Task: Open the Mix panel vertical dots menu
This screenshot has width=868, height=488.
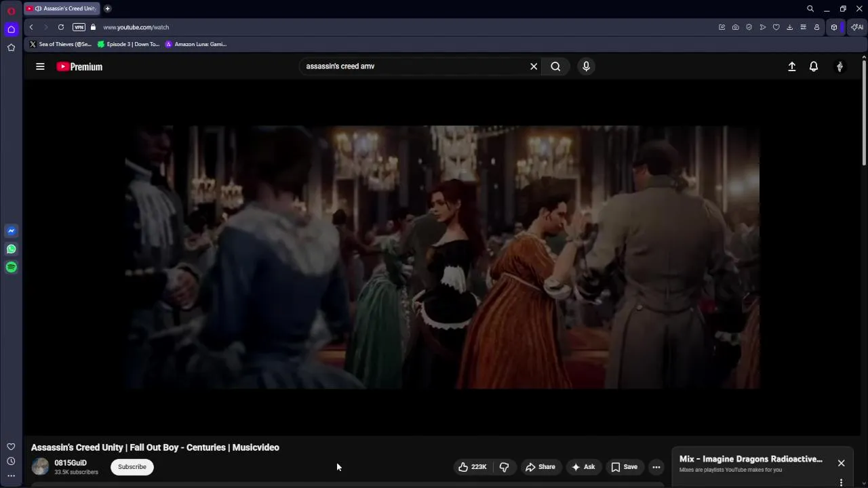Action: tap(841, 482)
